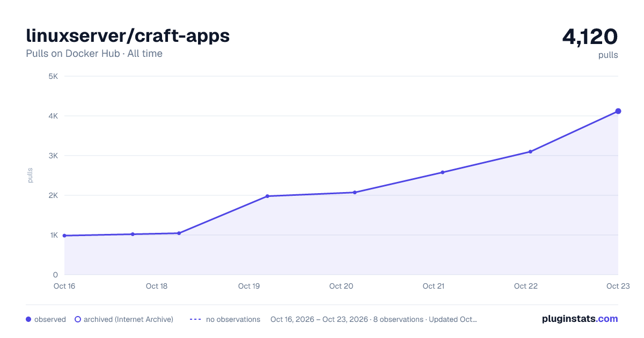The width and height of the screenshot is (644, 338).
Task: Select the Oct 21 data point on line
Action: click(x=443, y=172)
